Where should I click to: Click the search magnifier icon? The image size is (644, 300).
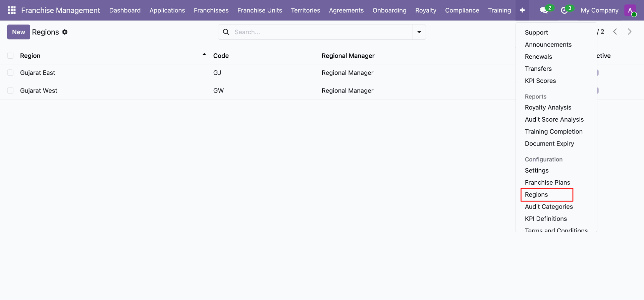(226, 32)
